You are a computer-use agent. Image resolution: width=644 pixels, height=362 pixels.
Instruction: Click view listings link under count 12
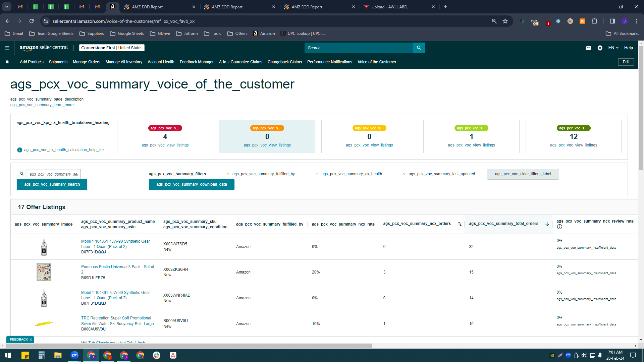click(574, 145)
